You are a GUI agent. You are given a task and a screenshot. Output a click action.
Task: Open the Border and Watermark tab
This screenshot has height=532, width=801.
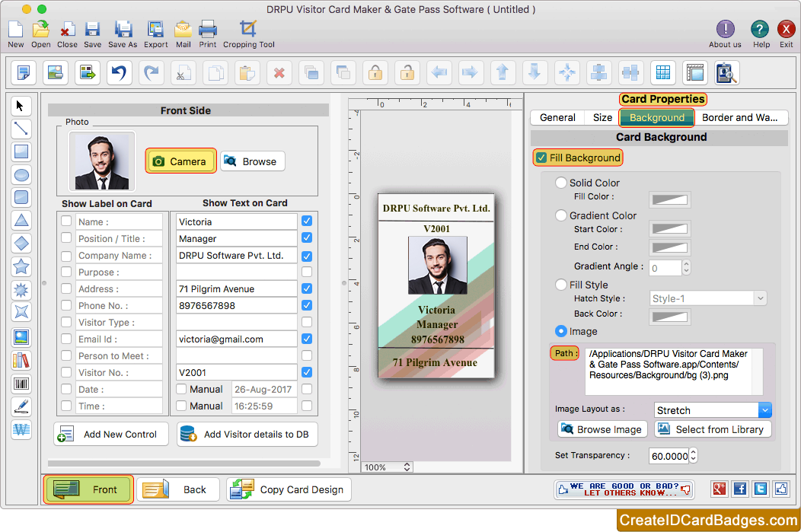tap(739, 117)
